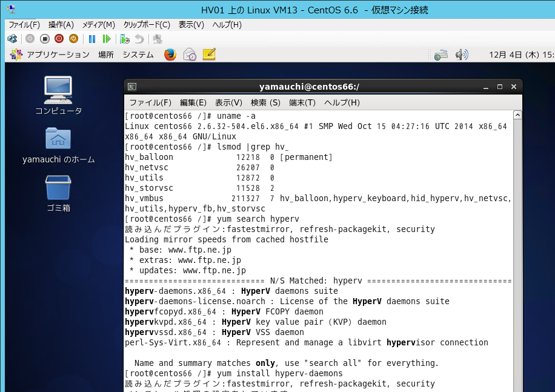Select the yamauchi のホーム folder icon

[x=58, y=145]
